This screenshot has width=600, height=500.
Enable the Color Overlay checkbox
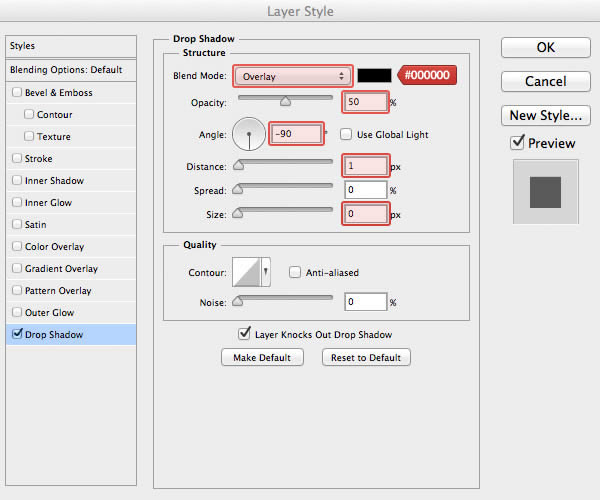17,246
